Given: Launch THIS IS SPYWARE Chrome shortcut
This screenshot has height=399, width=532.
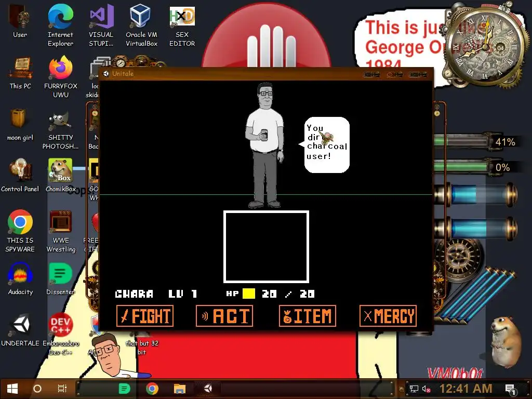Looking at the screenshot, I should (x=20, y=231).
